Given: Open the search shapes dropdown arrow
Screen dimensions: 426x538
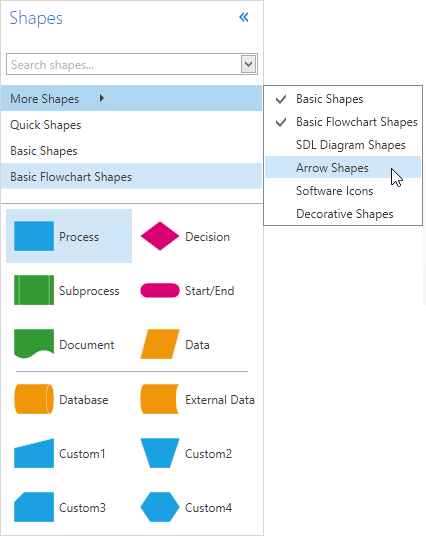Looking at the screenshot, I should click(249, 64).
